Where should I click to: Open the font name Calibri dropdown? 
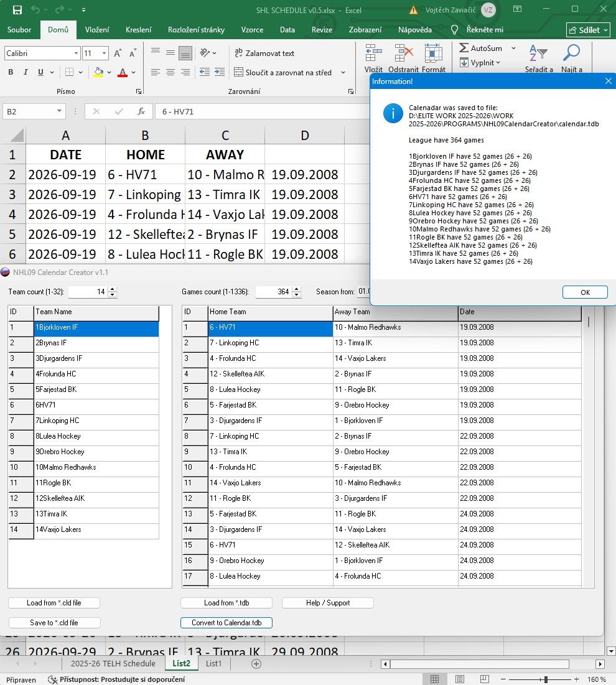pyautogui.click(x=76, y=54)
